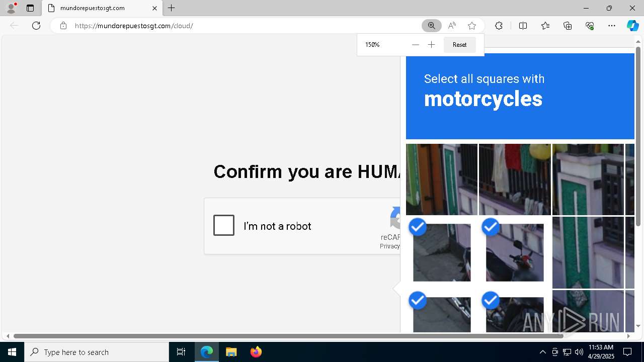Open the tab actions menu icon
The image size is (644, 362).
click(x=30, y=8)
